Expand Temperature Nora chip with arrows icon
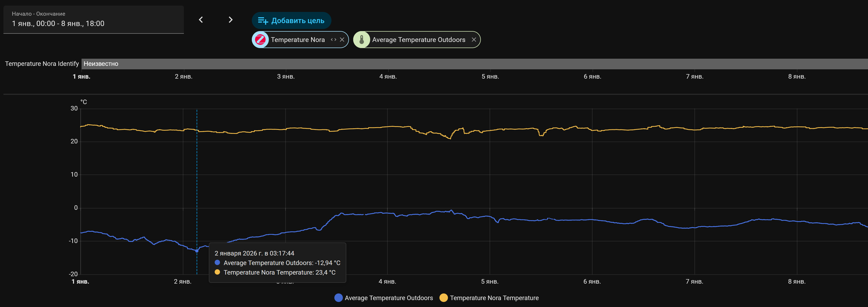The height and width of the screenshot is (307, 868). 333,40
